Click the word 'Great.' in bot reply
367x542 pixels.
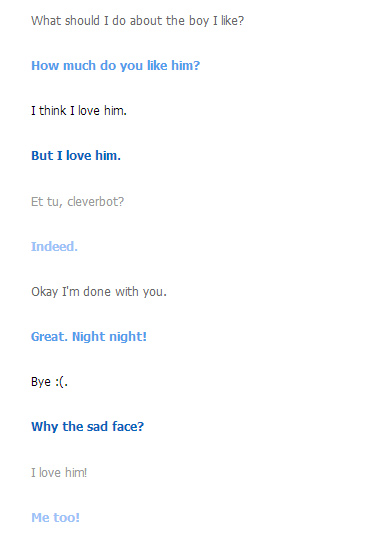click(x=49, y=337)
